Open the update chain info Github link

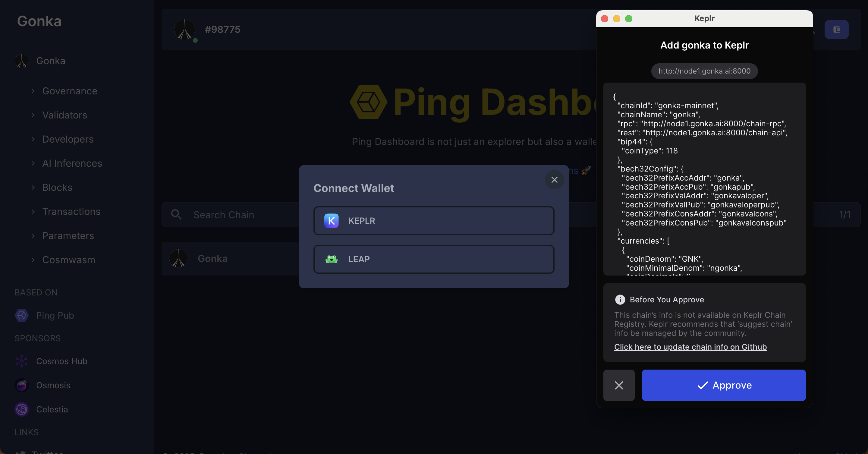click(x=690, y=347)
